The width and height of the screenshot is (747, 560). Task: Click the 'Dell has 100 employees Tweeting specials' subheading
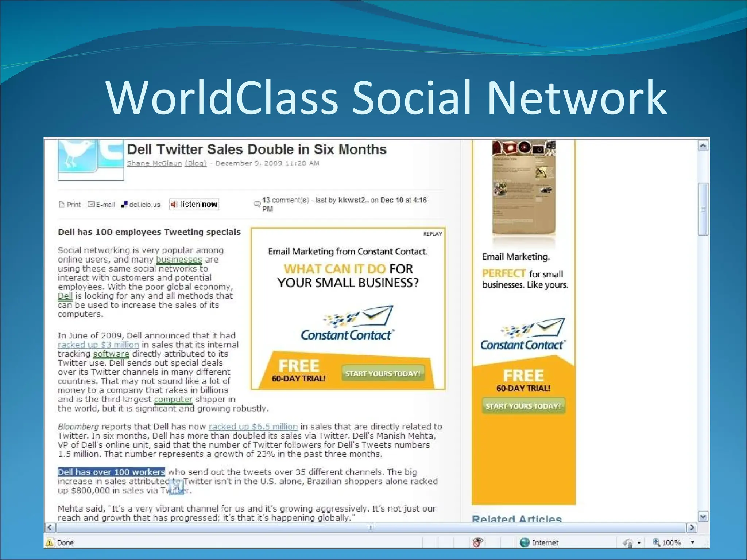pos(149,232)
